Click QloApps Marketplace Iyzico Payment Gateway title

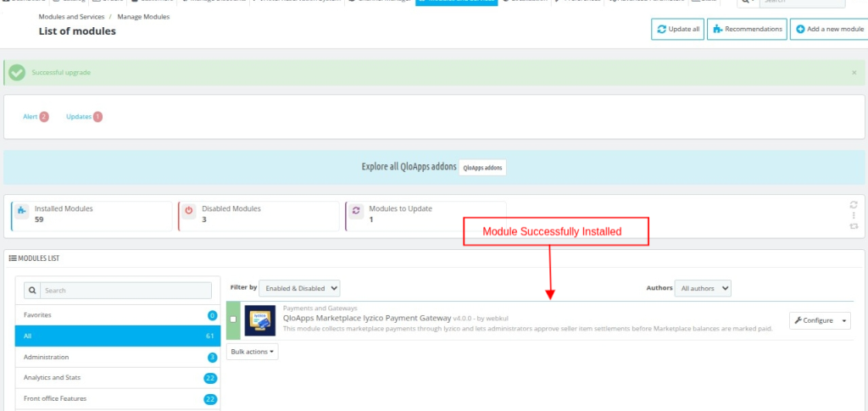pyautogui.click(x=367, y=318)
